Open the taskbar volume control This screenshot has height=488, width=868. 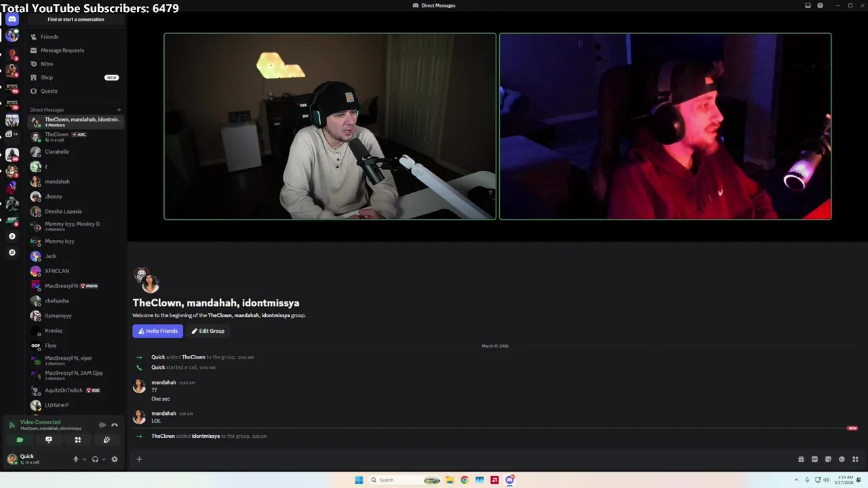pos(826,480)
